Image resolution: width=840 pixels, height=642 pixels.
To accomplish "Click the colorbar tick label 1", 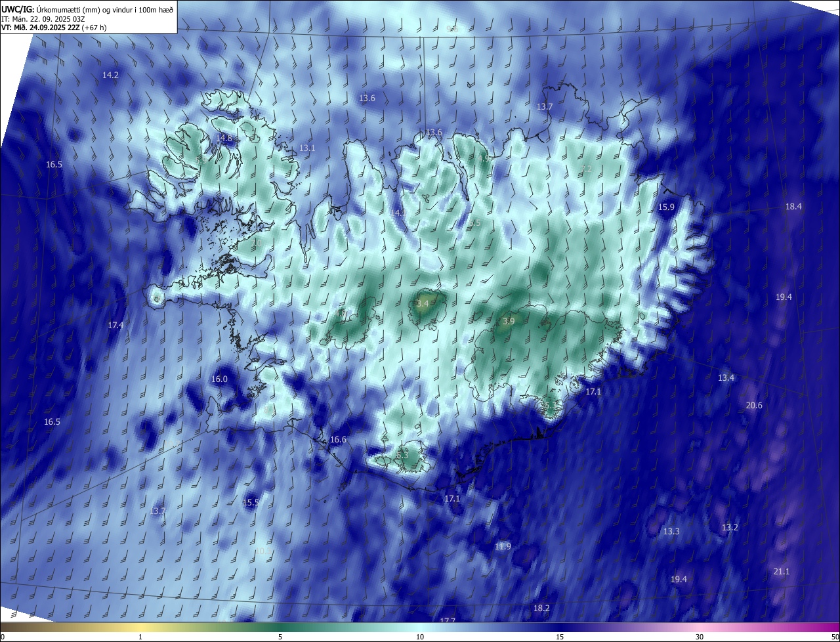I will pos(140,637).
